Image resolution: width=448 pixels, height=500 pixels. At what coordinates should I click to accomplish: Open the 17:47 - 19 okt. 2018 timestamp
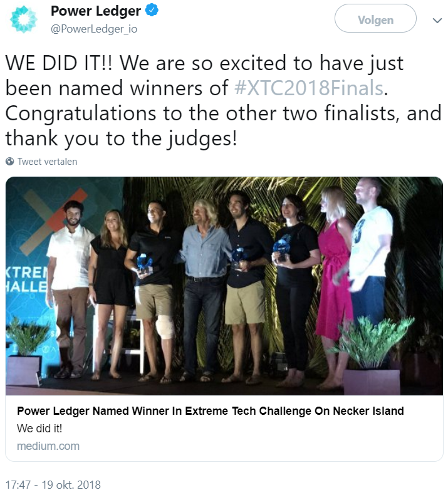tap(53, 484)
